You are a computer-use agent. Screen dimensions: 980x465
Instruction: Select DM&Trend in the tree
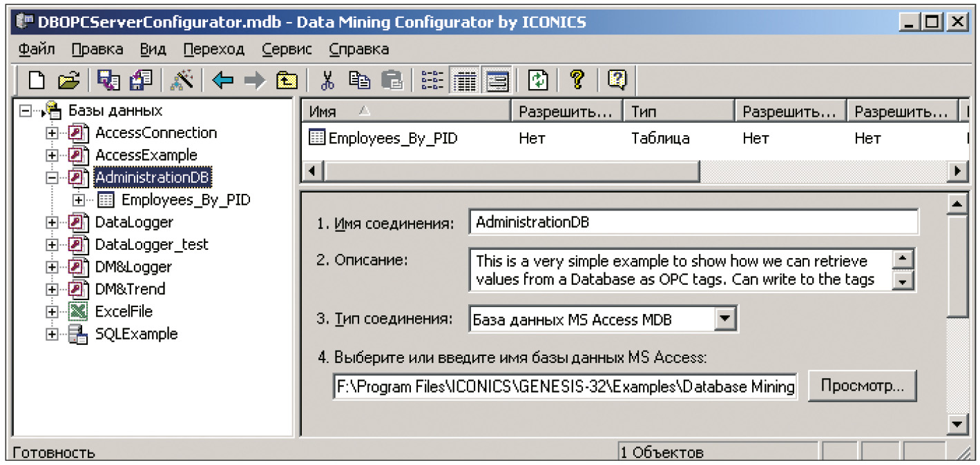pos(131,289)
